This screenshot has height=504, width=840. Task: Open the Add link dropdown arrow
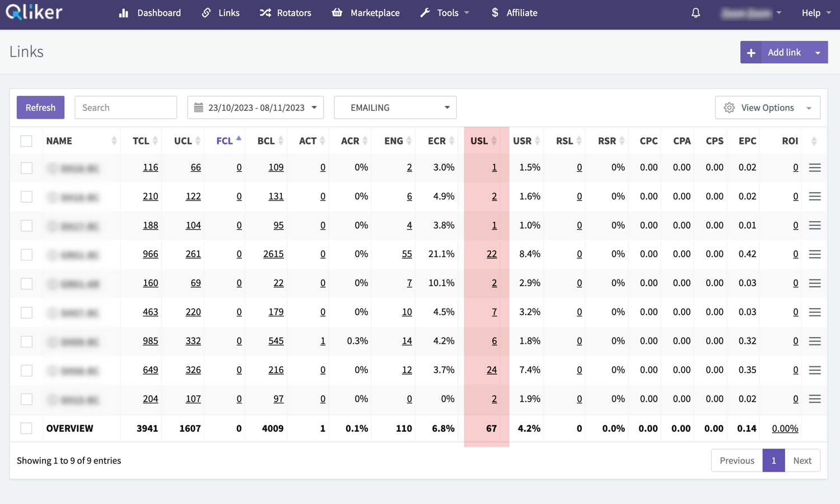click(818, 52)
